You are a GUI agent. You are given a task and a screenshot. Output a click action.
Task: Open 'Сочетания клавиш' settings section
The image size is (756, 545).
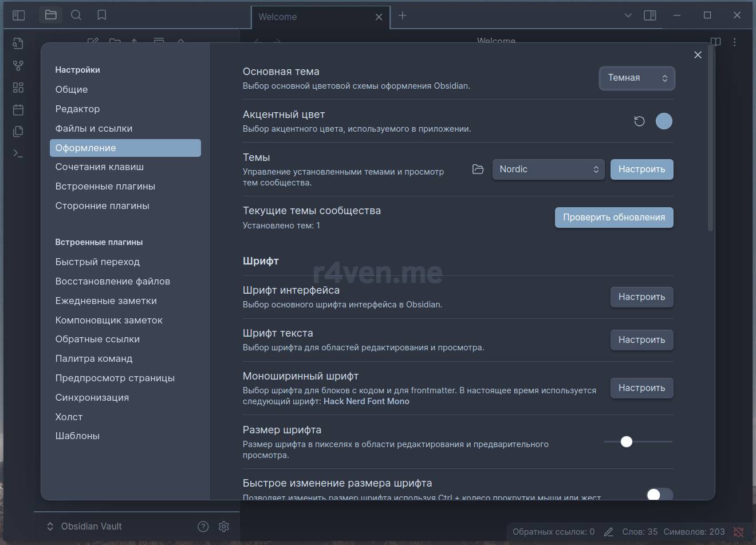pyautogui.click(x=100, y=167)
